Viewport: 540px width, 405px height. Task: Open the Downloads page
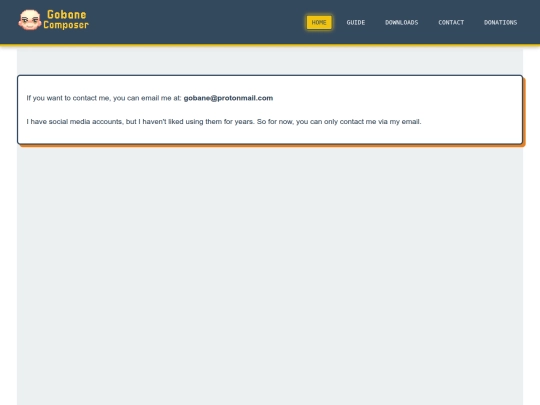click(x=402, y=22)
